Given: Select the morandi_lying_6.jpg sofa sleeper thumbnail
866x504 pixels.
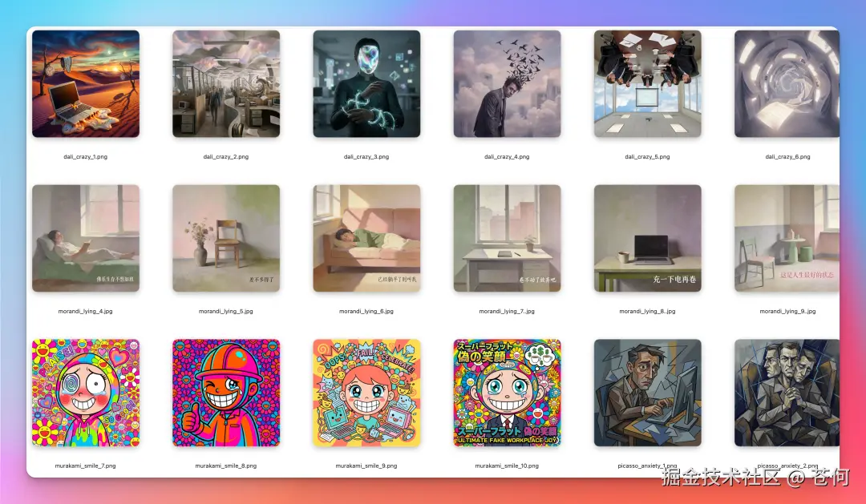Looking at the screenshot, I should pos(366,238).
